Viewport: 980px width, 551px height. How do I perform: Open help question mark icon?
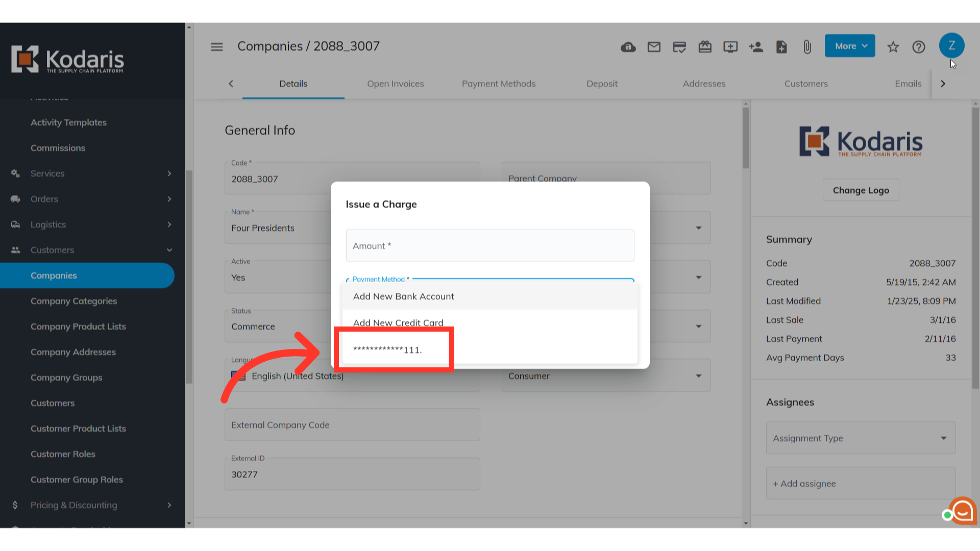point(918,47)
